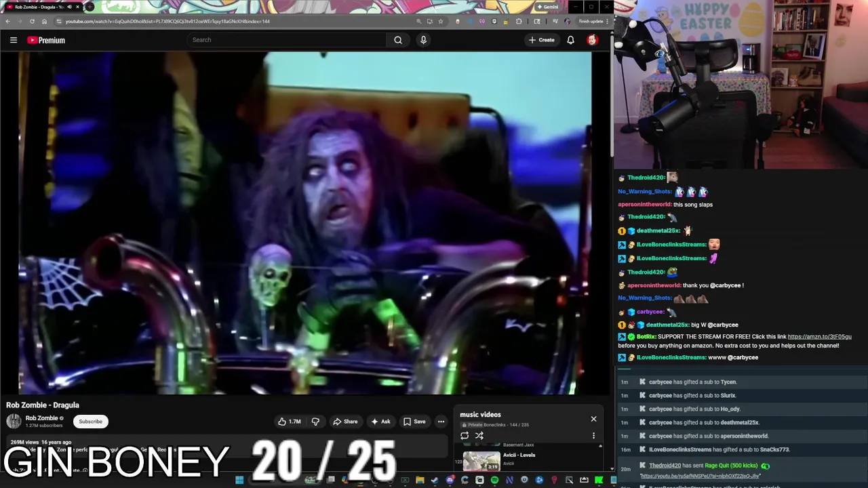The image size is (868, 488).
Task: Click the Rob Zombie channel name link
Action: click(41, 418)
